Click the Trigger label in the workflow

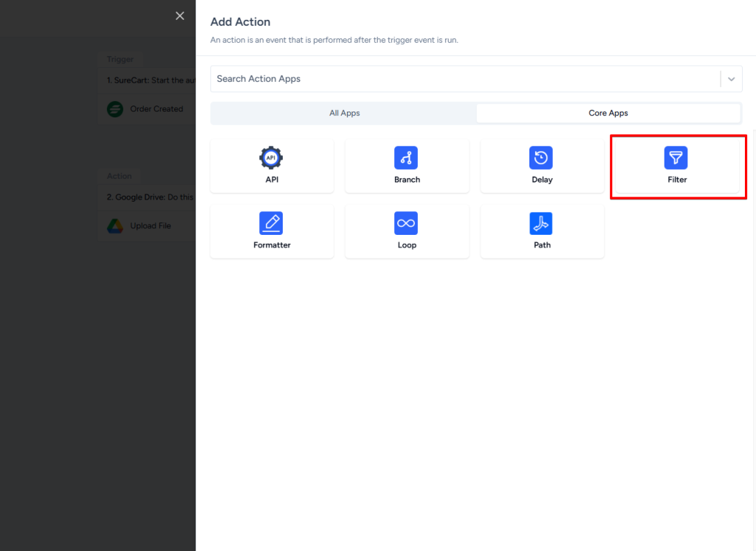click(x=120, y=59)
